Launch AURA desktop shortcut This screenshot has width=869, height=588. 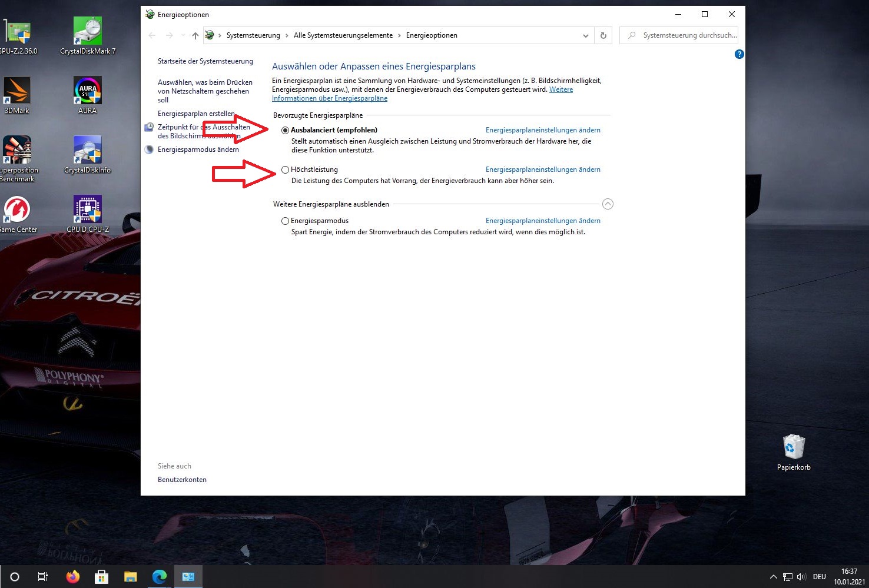tap(88, 95)
